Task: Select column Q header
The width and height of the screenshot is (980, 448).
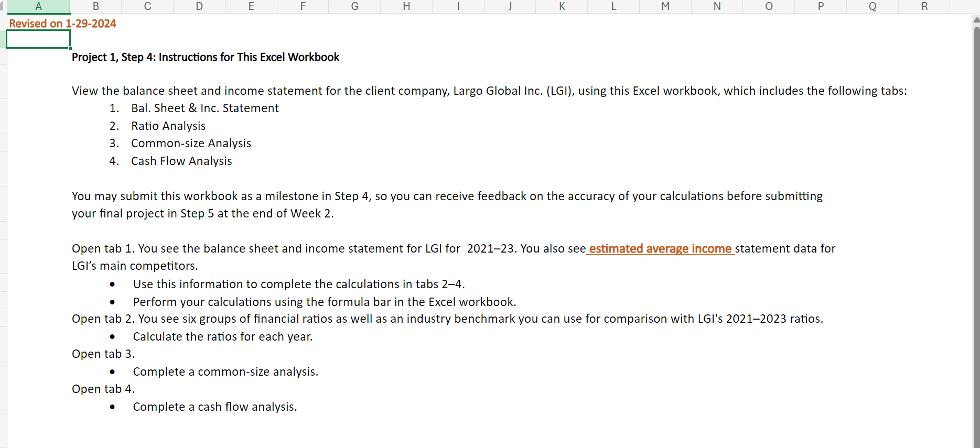Action: pos(873,6)
